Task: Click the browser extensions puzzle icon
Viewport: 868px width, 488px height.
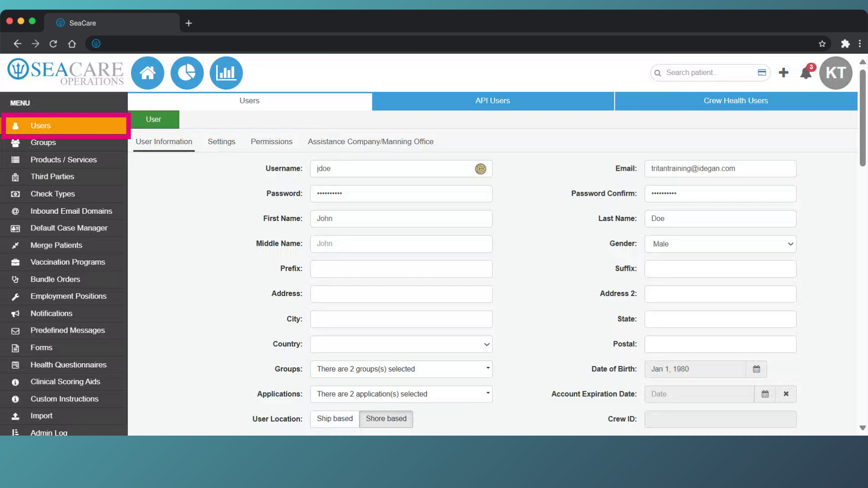Action: 845,43
